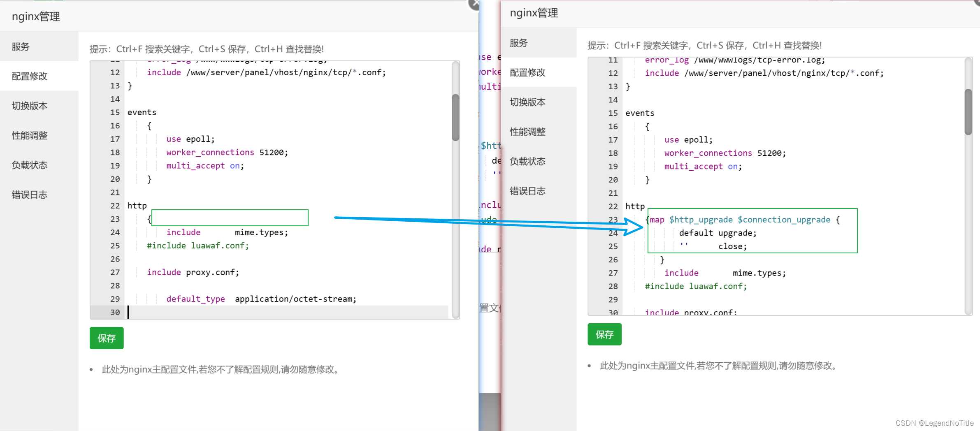Click tcp/*.conf include line in right editor

click(x=764, y=73)
